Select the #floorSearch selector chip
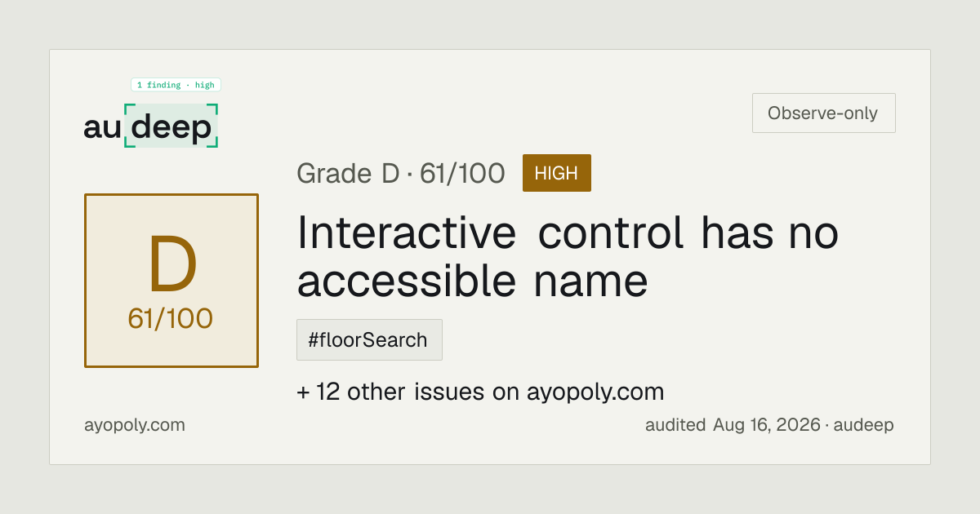This screenshot has width=980, height=514. coord(369,340)
